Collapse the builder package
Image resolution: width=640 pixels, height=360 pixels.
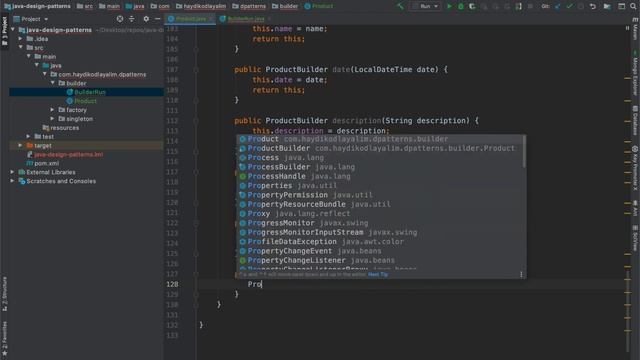point(53,83)
